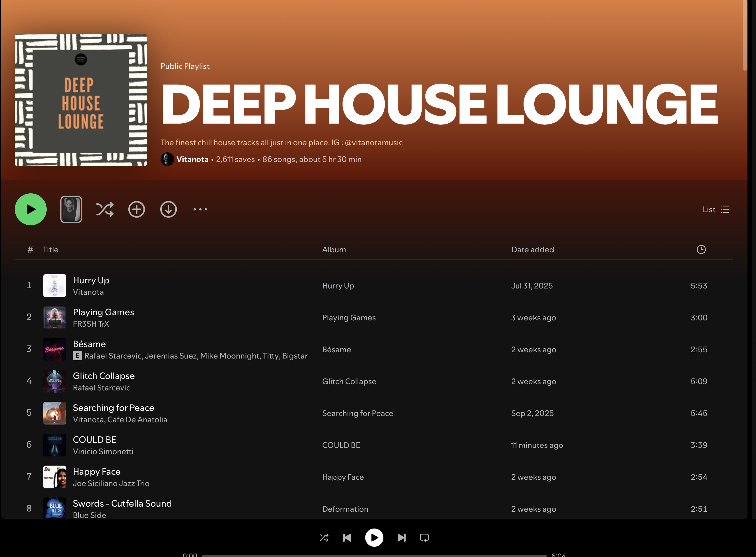Viewport: 756px width, 557px height.
Task: Add playlist to Your Library
Action: [x=137, y=209]
